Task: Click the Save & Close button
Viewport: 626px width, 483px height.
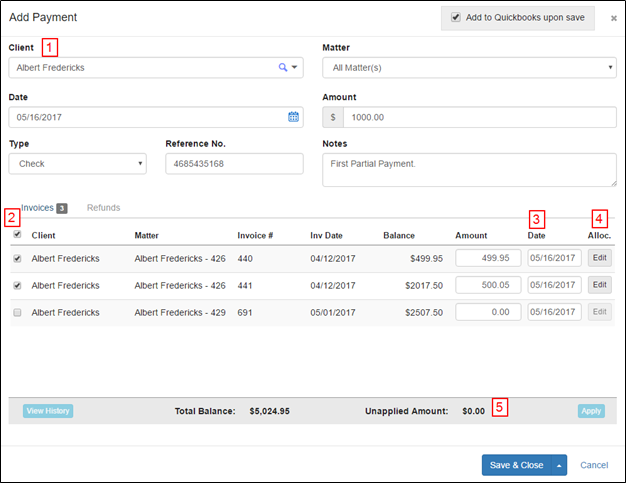Action: pos(517,465)
